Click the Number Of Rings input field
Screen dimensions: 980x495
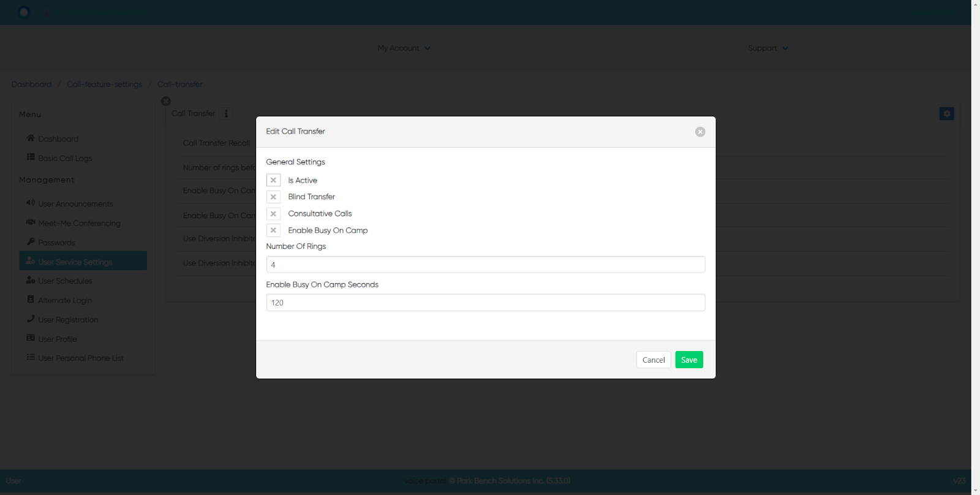[x=486, y=265]
